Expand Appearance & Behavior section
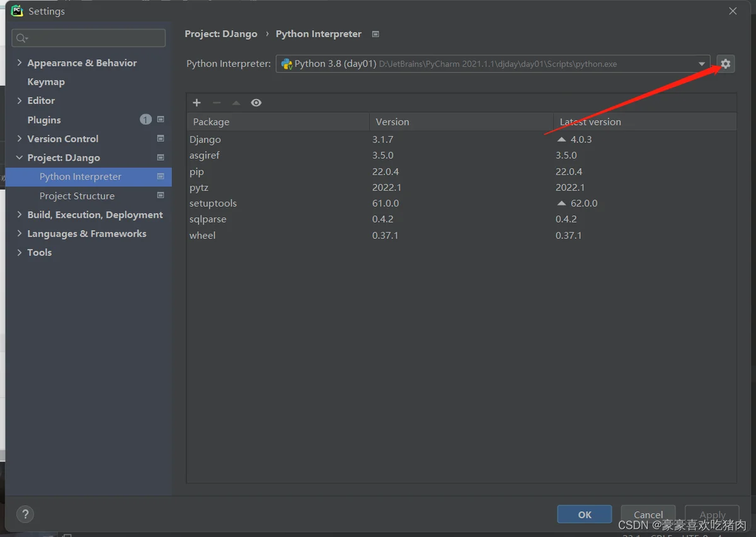The image size is (756, 537). point(20,62)
